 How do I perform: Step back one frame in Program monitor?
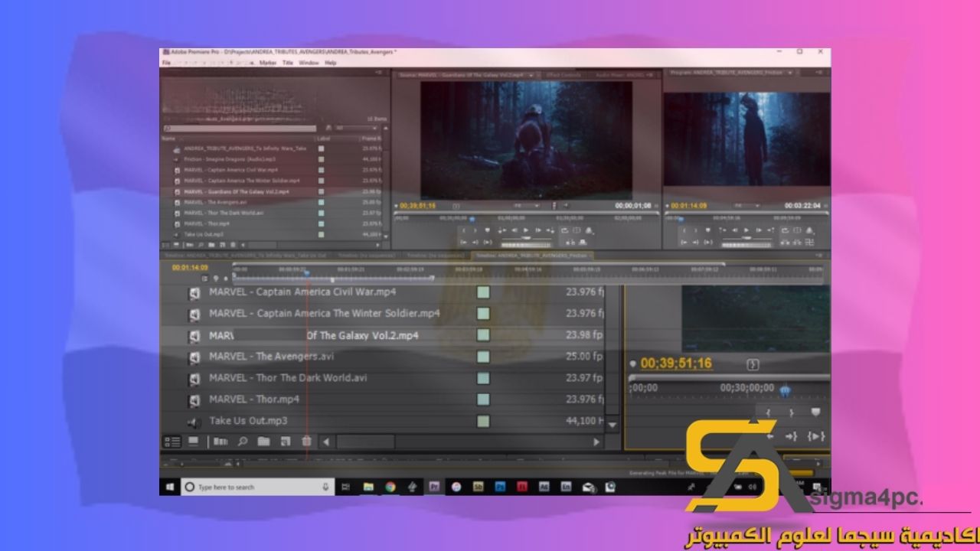734,230
